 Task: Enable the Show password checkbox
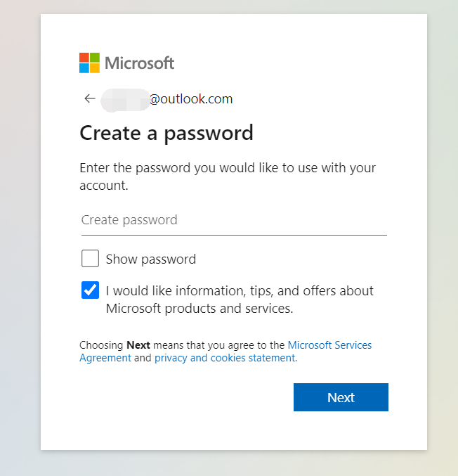point(90,258)
